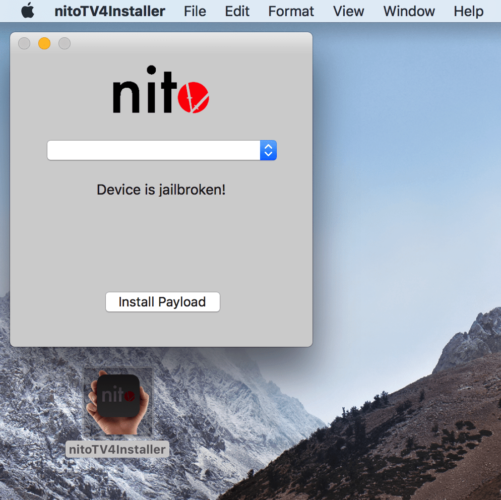Open the empty device popup field
Viewport: 501px width, 500px height.
point(162,150)
